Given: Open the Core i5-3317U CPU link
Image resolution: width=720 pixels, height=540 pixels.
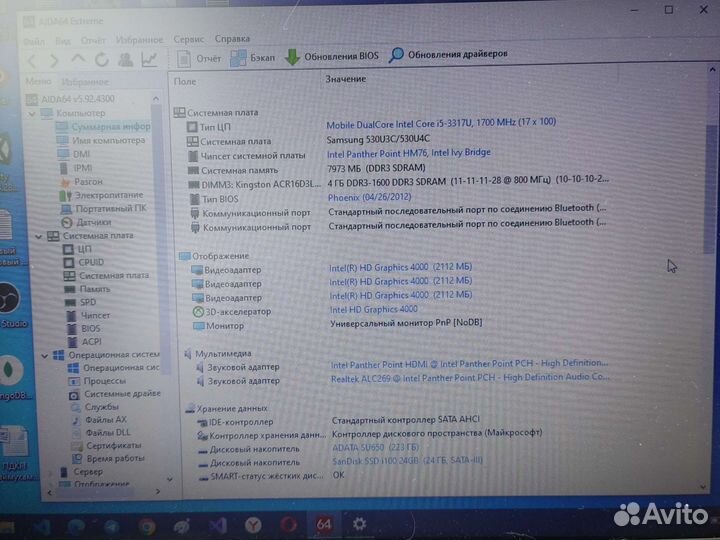Looking at the screenshot, I should (441, 124).
